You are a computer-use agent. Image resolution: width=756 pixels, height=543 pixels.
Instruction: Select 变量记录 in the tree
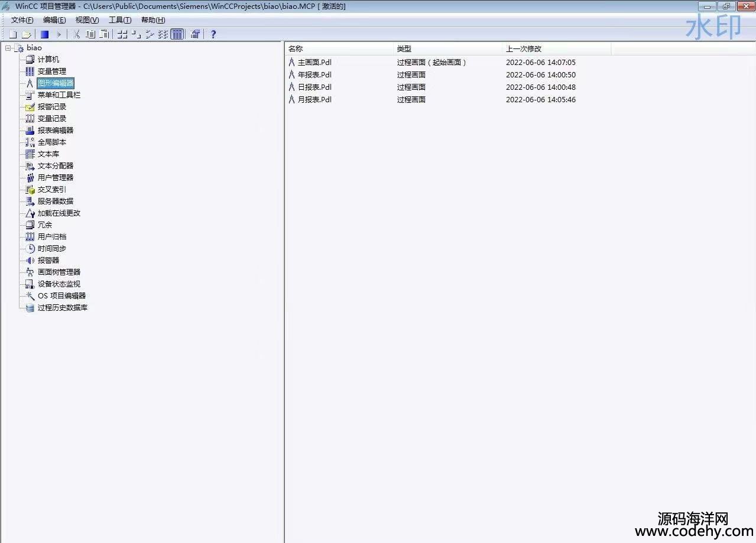point(52,119)
